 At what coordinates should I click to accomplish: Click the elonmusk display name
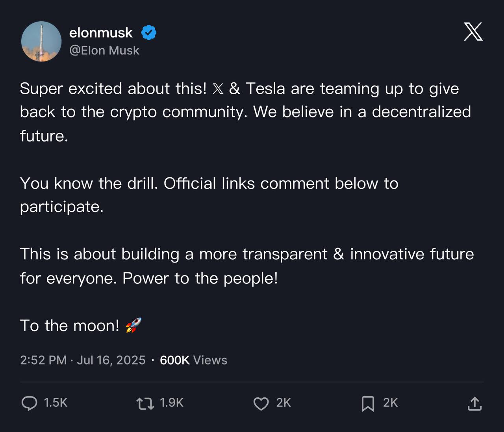[101, 33]
